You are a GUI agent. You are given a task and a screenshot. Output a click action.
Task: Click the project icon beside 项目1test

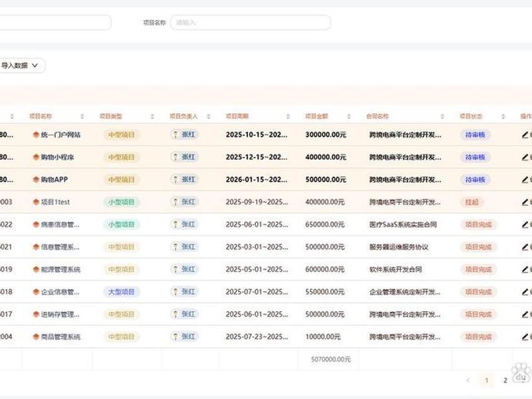tap(36, 202)
